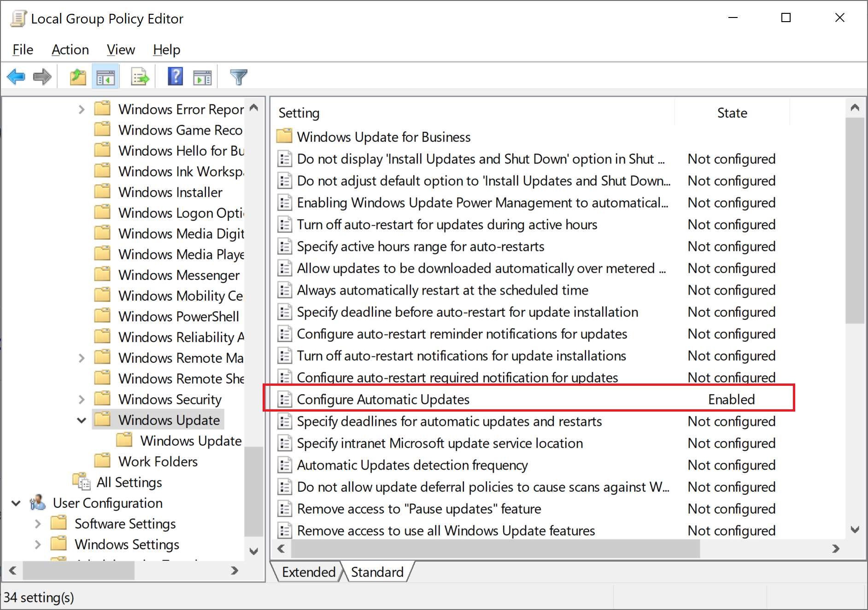Switch to the Extended tab
This screenshot has width=868, height=610.
pos(308,572)
